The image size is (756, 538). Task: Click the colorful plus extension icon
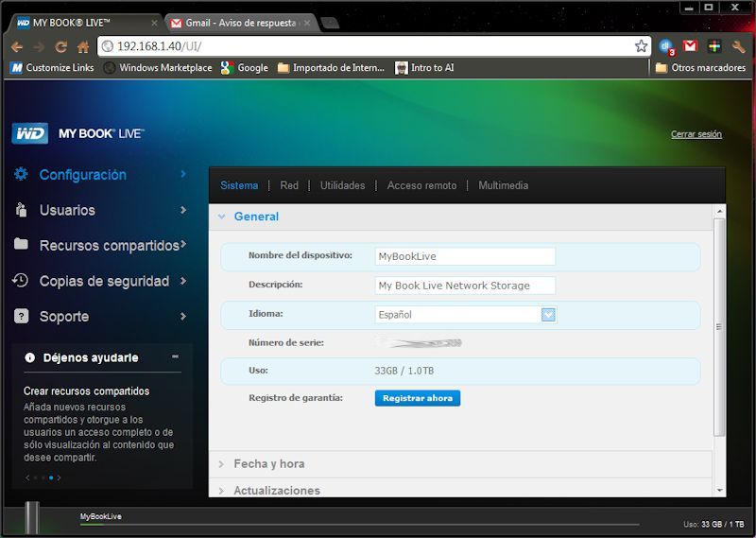tap(714, 45)
